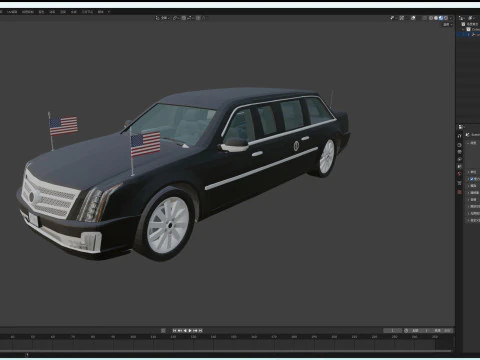This screenshot has height=360, width=480.
Task: Open the View Layer properties tab
Action: [x=460, y=159]
